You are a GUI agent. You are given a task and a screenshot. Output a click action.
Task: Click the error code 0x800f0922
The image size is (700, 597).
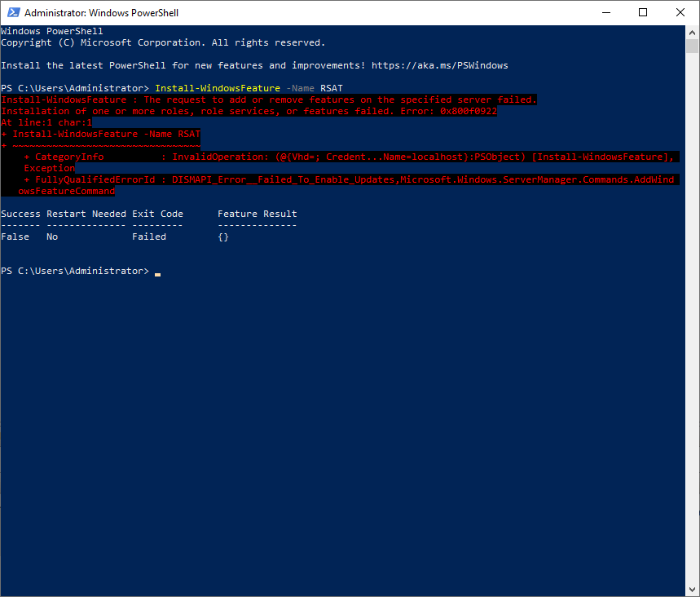tap(469, 111)
